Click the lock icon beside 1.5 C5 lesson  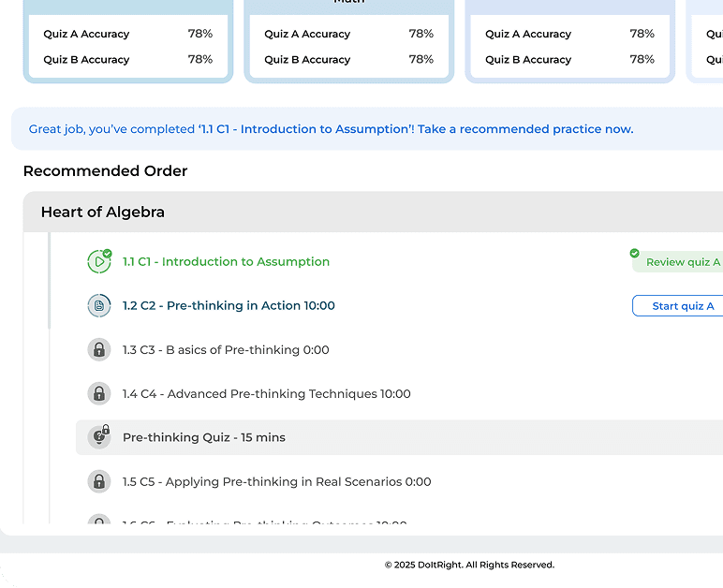[x=98, y=482]
